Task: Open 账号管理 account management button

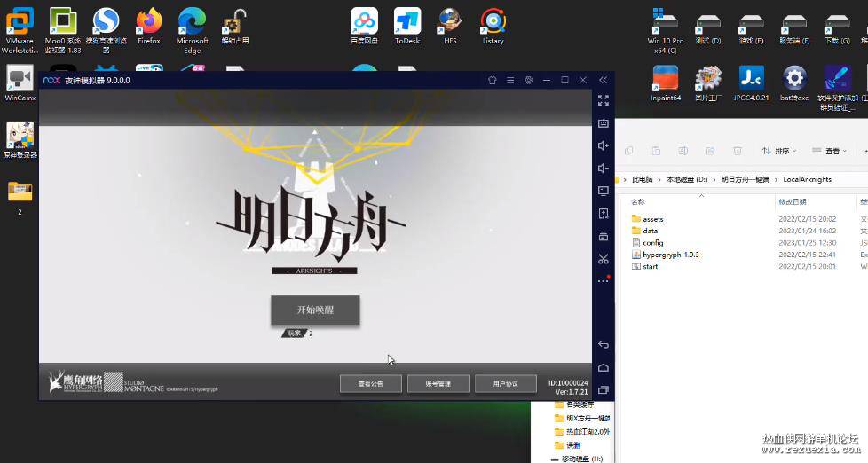Action: pyautogui.click(x=438, y=383)
